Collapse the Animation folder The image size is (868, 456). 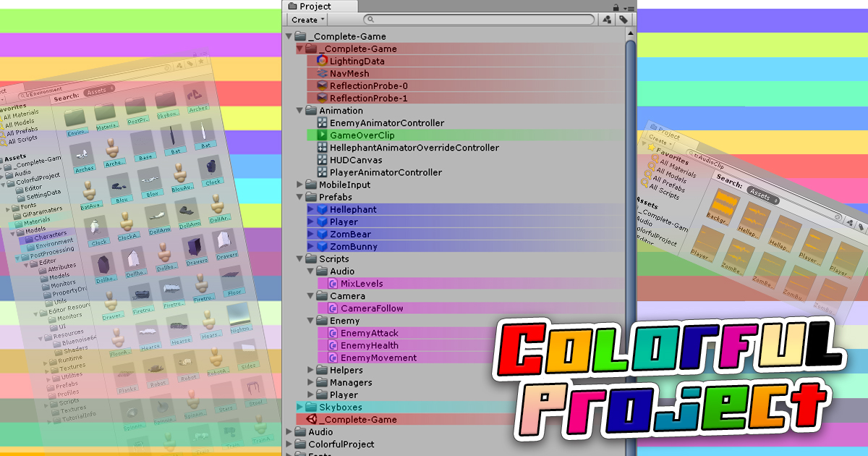point(299,111)
